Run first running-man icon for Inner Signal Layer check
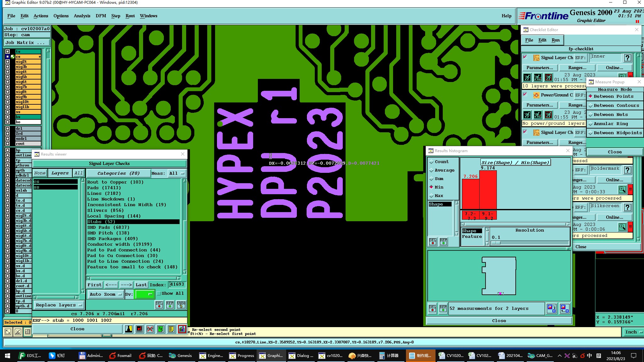644x362 pixels. click(527, 77)
